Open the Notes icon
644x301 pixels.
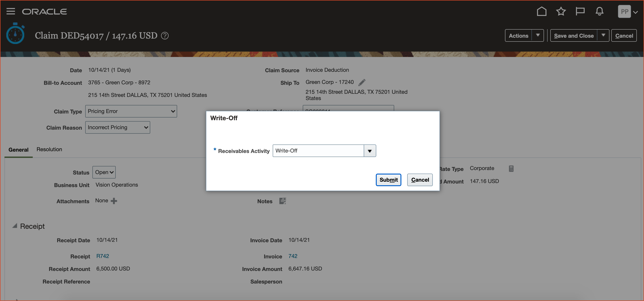283,201
